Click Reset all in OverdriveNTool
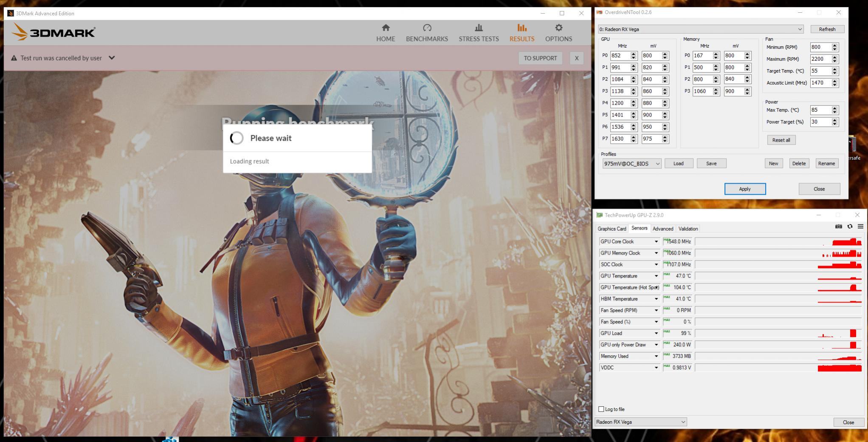The height and width of the screenshot is (442, 868). click(781, 140)
